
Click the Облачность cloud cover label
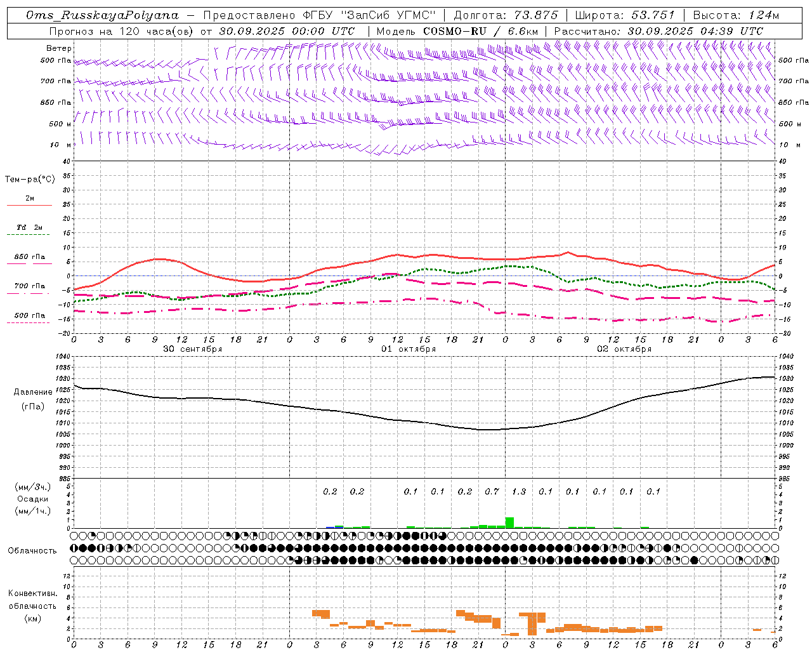[x=32, y=550]
